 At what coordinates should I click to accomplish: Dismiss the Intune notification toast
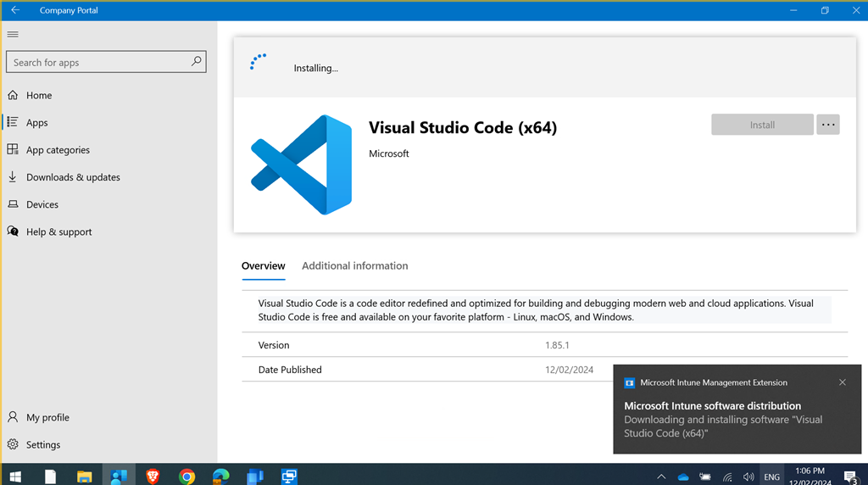[842, 382]
